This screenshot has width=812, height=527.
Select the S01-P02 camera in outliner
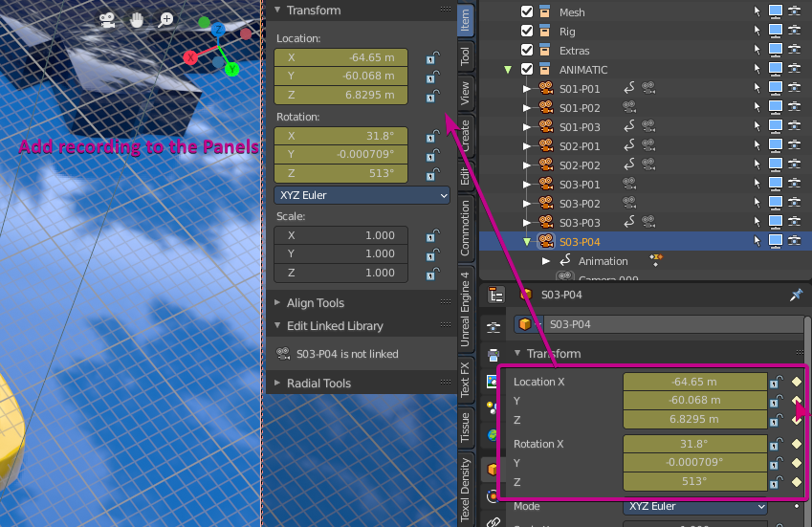tap(580, 108)
